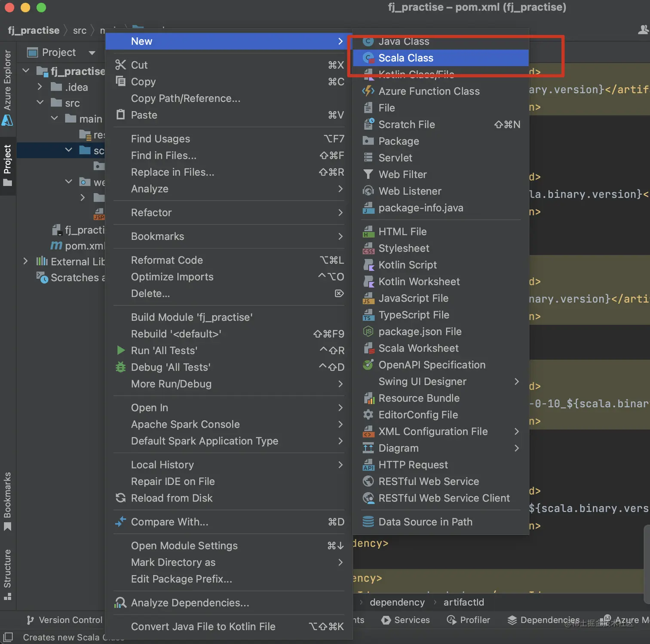Click the Web Listener icon
650x644 pixels.
pyautogui.click(x=368, y=191)
